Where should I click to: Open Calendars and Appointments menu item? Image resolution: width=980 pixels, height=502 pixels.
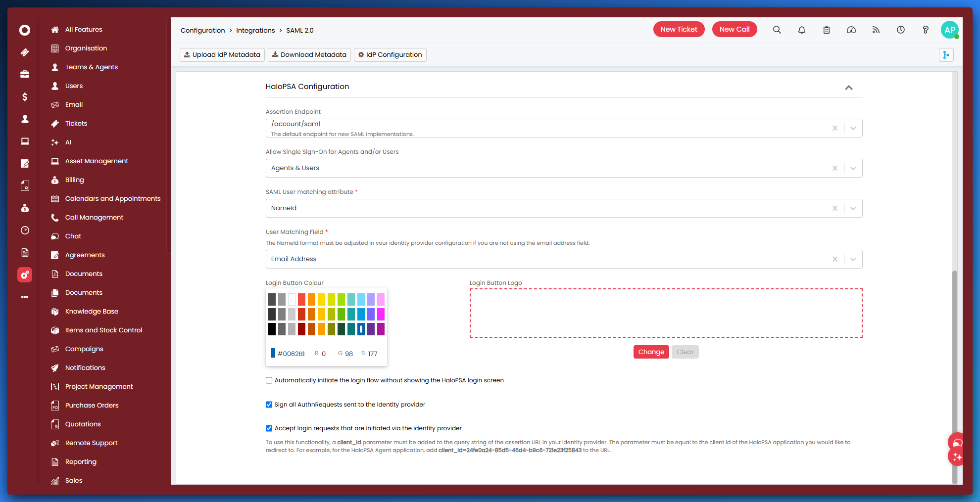click(x=113, y=199)
